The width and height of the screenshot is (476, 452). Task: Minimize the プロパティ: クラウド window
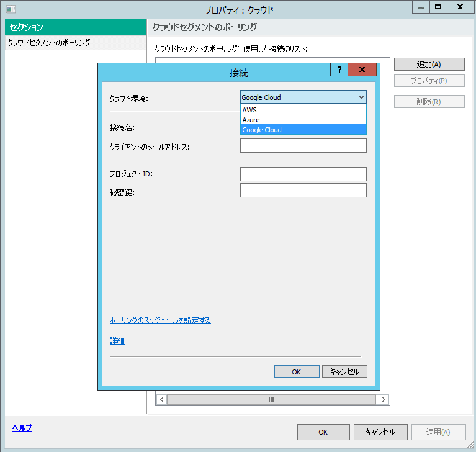421,7
